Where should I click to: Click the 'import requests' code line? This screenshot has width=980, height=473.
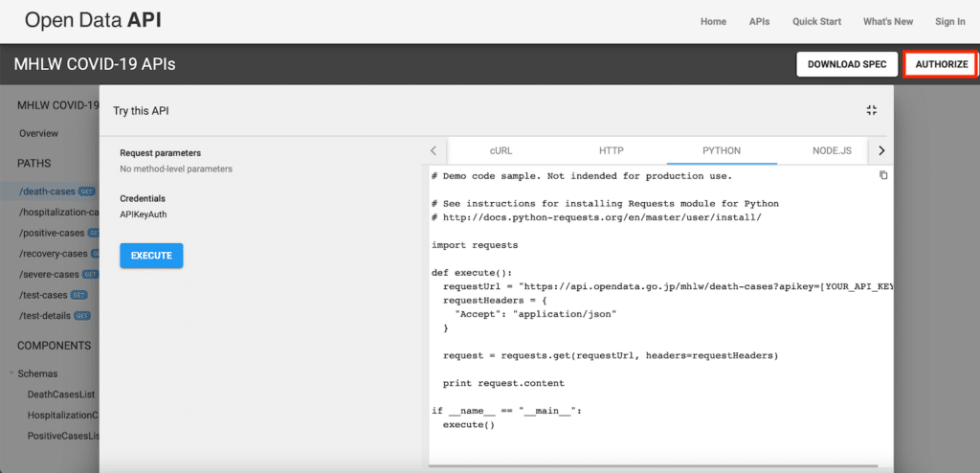click(x=475, y=245)
